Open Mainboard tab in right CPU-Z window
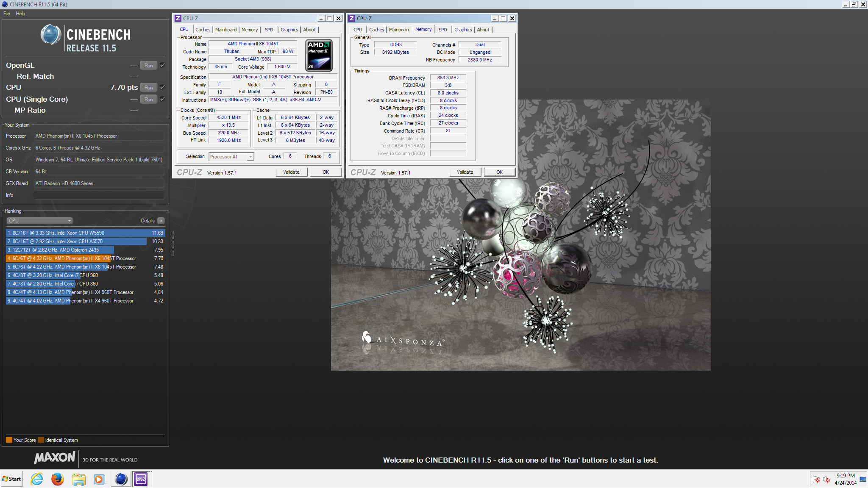Screen dimensions: 868x488 pos(400,30)
